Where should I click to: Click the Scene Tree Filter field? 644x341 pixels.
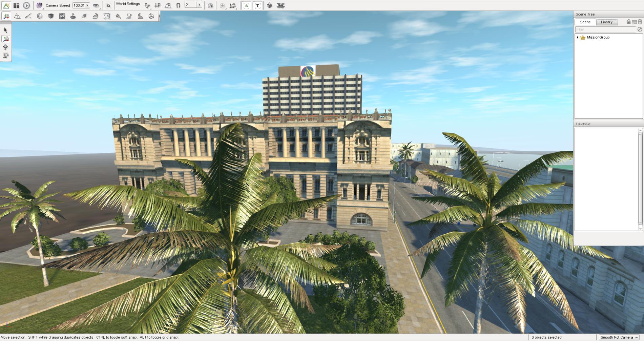pyautogui.click(x=605, y=29)
